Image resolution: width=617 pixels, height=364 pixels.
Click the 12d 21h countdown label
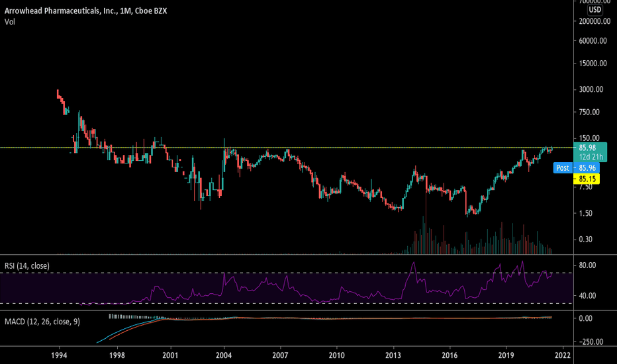coord(591,157)
